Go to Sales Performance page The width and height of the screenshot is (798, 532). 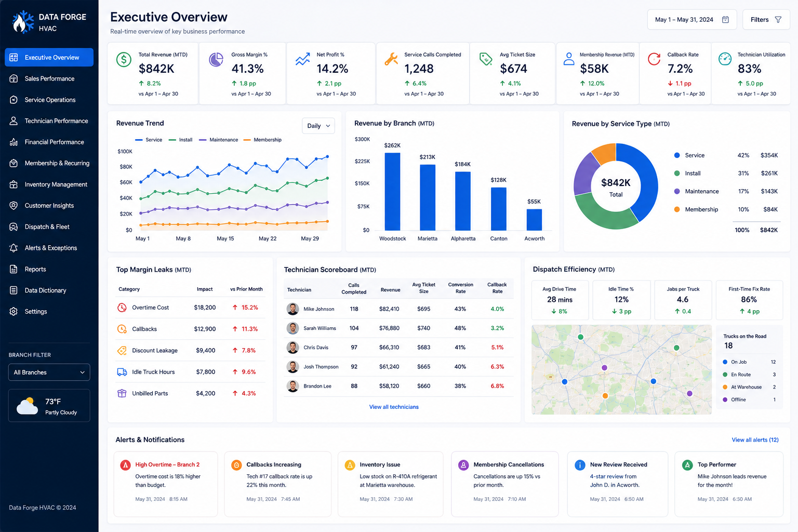pos(49,78)
